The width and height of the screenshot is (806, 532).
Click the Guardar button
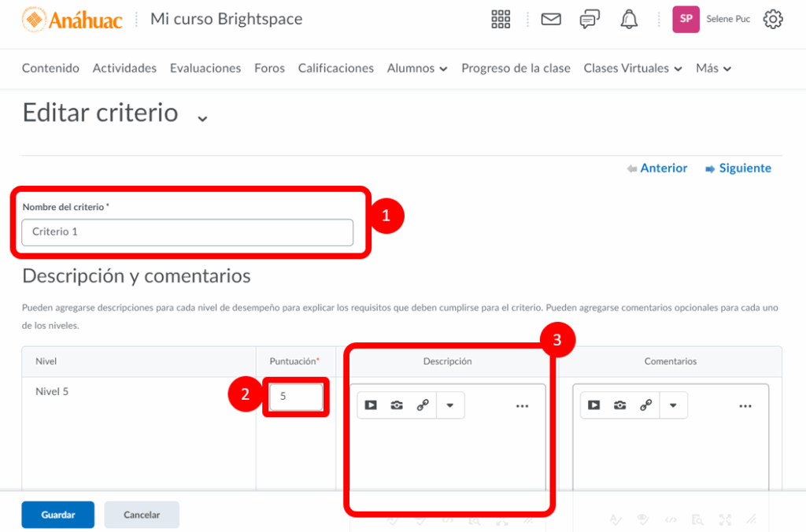pyautogui.click(x=58, y=515)
